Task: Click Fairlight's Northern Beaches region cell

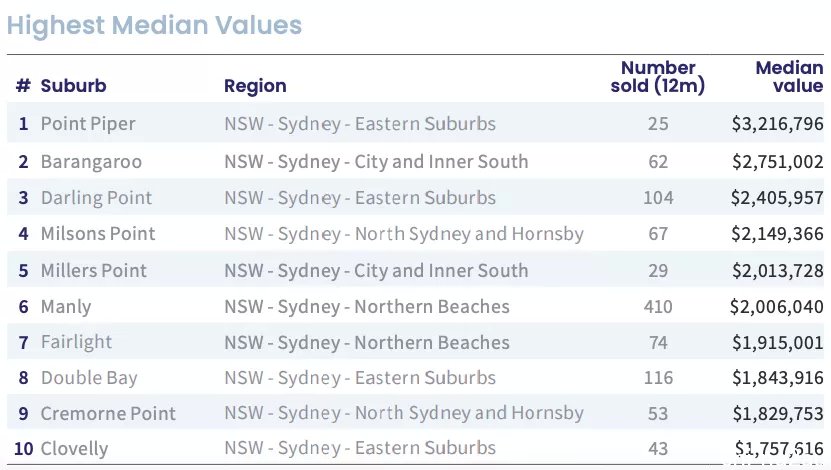Action: [367, 343]
